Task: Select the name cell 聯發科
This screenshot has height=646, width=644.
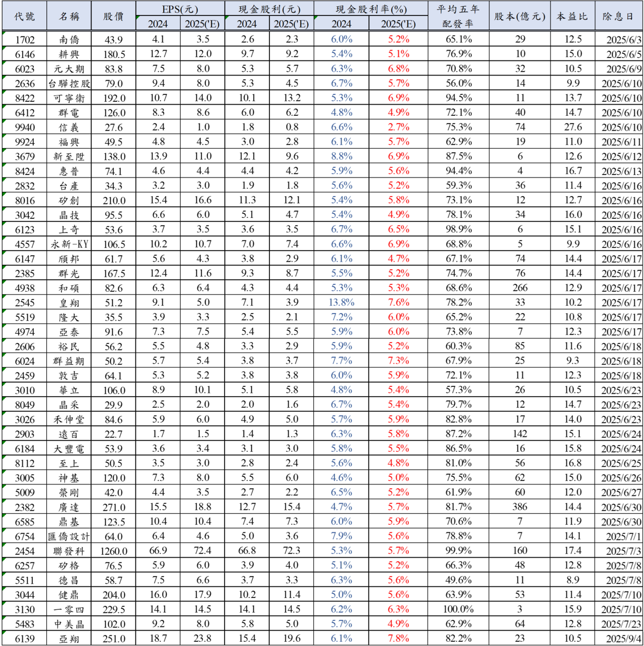Action: 69,551
